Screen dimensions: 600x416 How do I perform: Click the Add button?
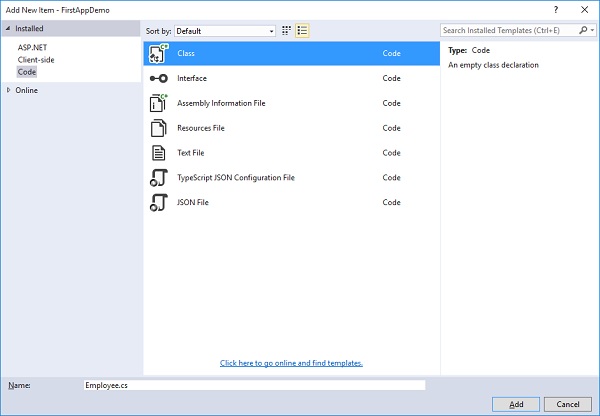click(x=515, y=404)
